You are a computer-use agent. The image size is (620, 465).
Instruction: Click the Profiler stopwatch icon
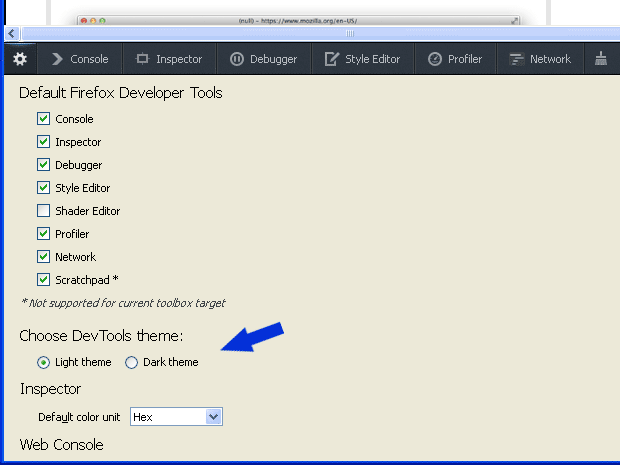click(435, 59)
